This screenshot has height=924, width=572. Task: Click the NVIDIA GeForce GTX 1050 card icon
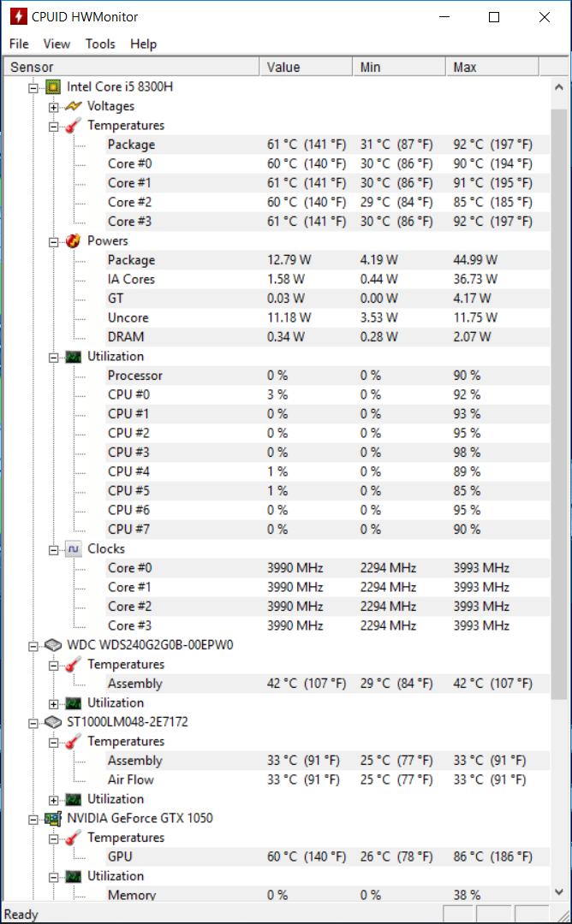pyautogui.click(x=53, y=819)
